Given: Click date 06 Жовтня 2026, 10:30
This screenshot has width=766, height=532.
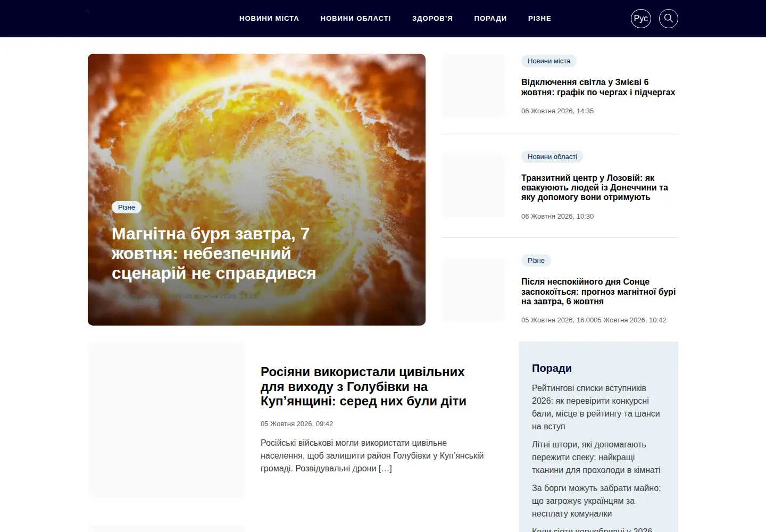Looking at the screenshot, I should pos(557,217).
